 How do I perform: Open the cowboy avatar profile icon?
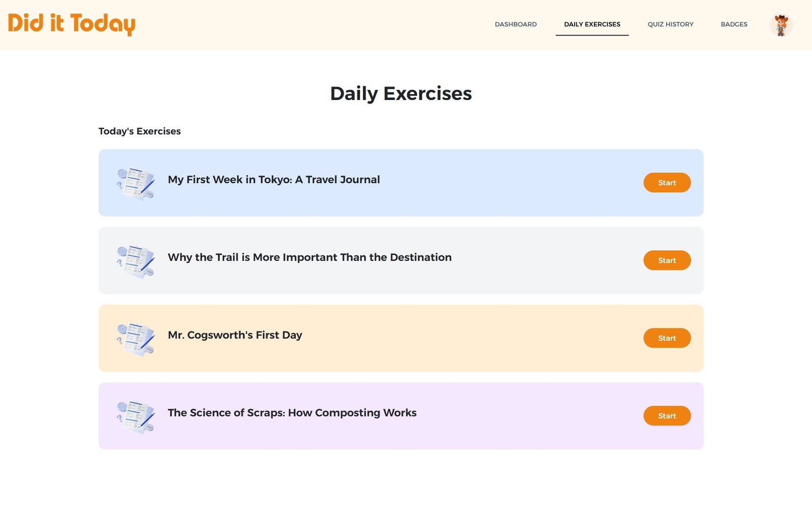[781, 25]
